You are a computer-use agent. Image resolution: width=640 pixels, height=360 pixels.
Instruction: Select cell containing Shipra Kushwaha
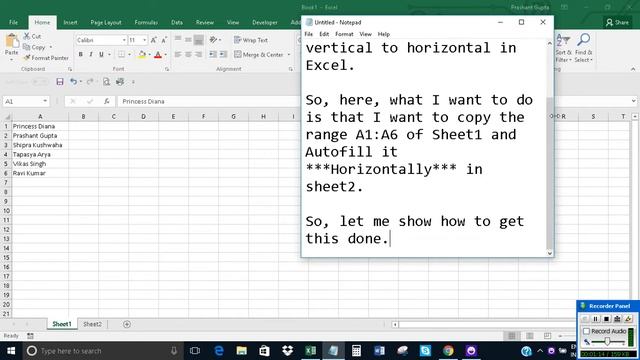(40, 145)
